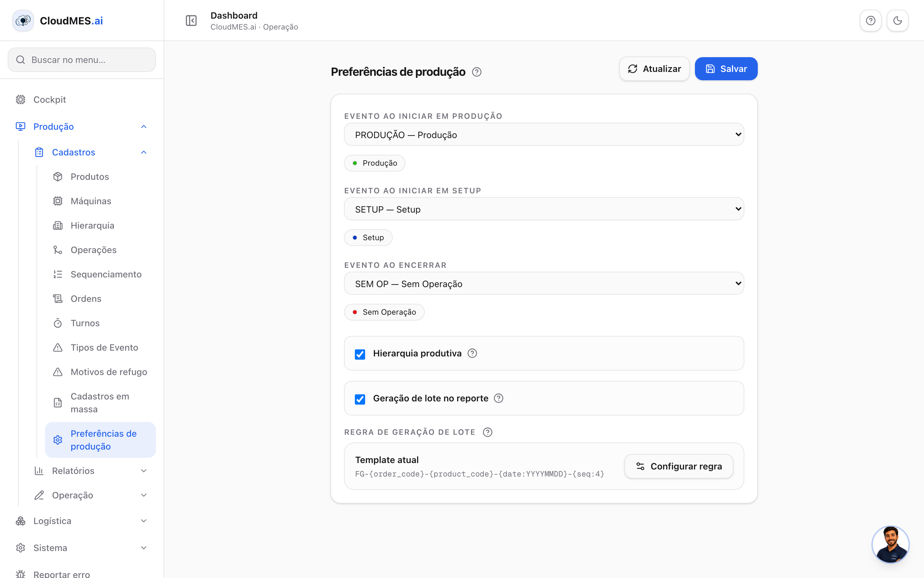
Task: Collapse the sidebar panel toggle icon
Action: pos(191,21)
